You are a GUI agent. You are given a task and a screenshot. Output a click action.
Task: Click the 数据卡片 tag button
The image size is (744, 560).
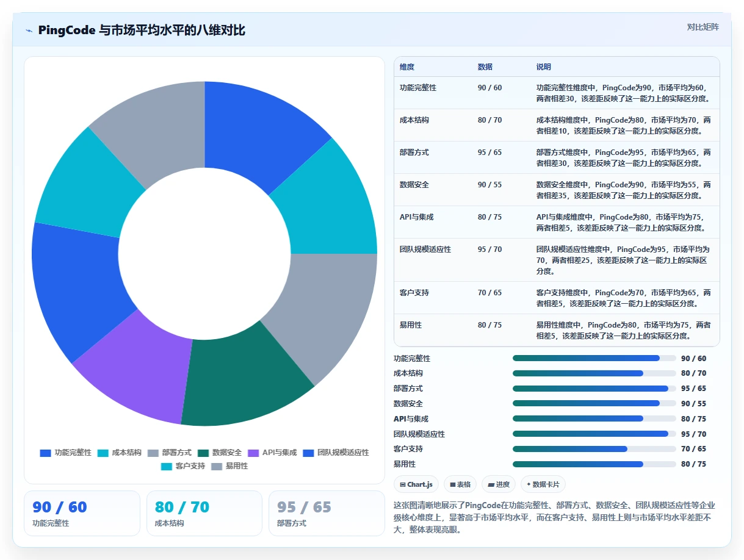pyautogui.click(x=543, y=484)
